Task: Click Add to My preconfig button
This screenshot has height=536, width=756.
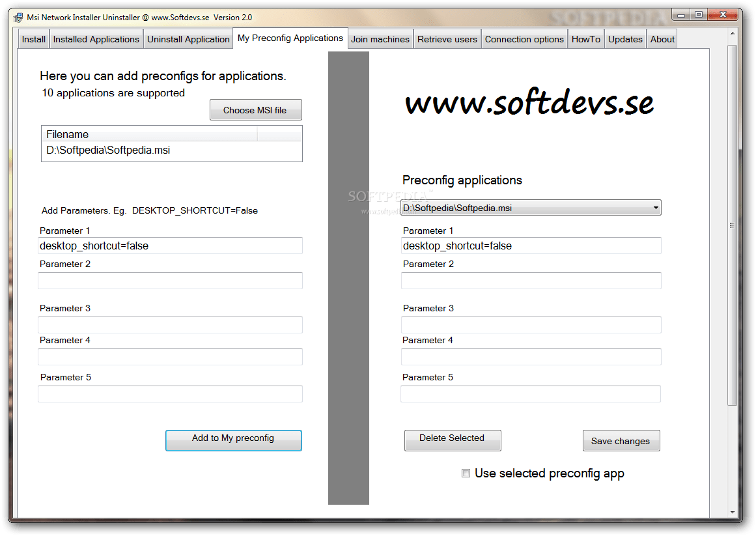Action: click(233, 440)
